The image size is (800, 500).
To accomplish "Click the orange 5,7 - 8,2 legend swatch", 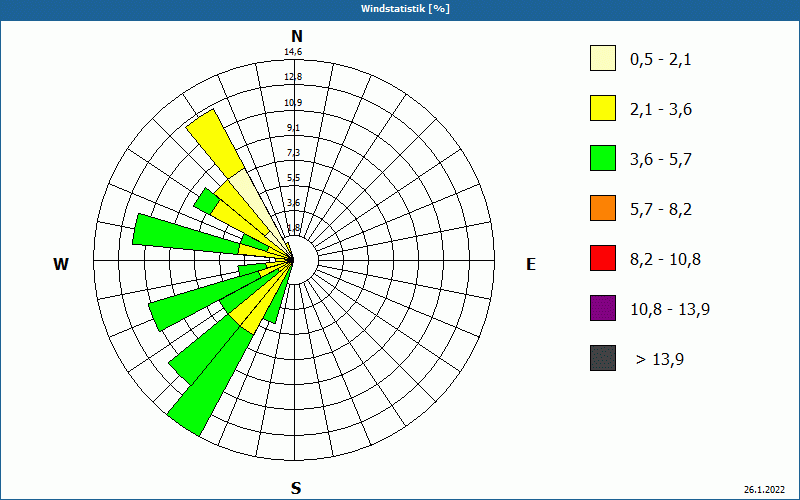I will (x=603, y=208).
